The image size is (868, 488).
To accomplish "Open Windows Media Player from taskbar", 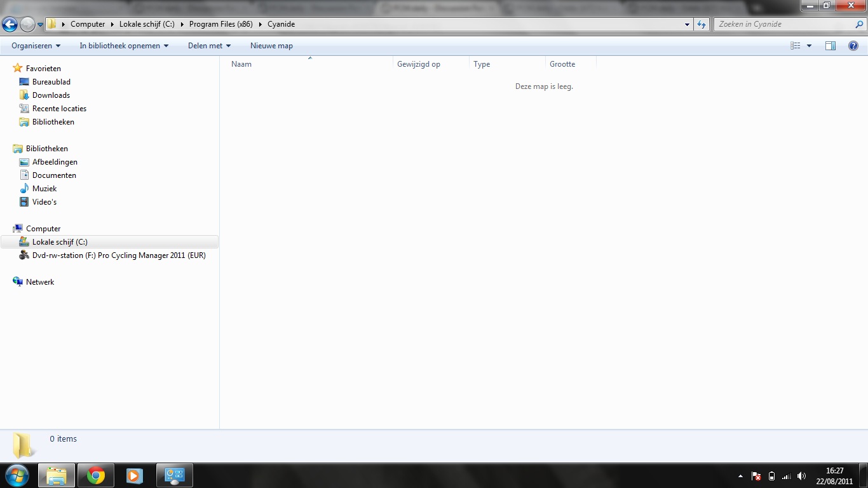I will (x=134, y=475).
